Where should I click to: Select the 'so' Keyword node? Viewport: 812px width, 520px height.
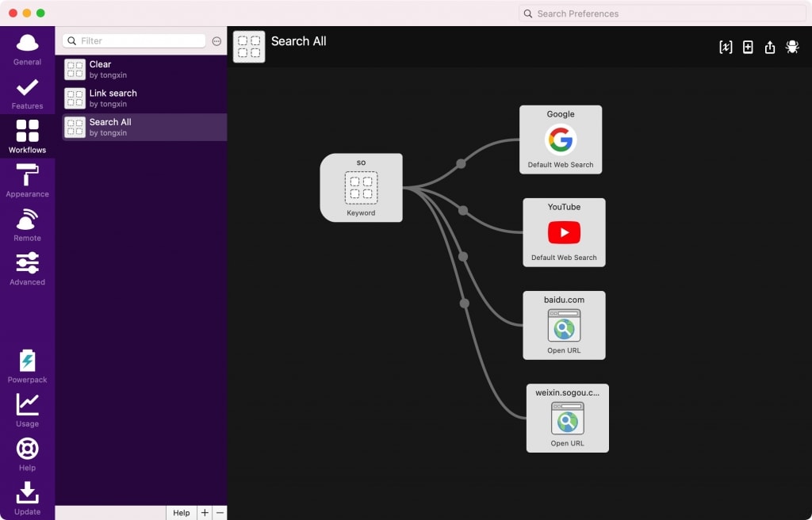(x=361, y=188)
